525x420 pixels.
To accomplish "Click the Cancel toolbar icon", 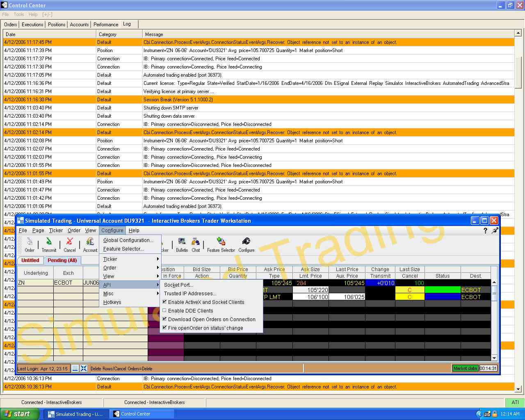I will 70,244.
